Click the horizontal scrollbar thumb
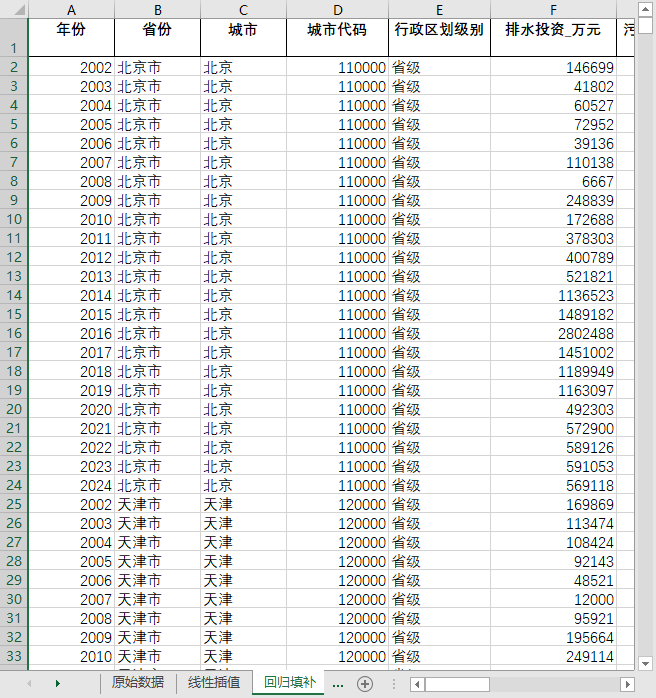This screenshot has width=656, height=698. (457, 684)
